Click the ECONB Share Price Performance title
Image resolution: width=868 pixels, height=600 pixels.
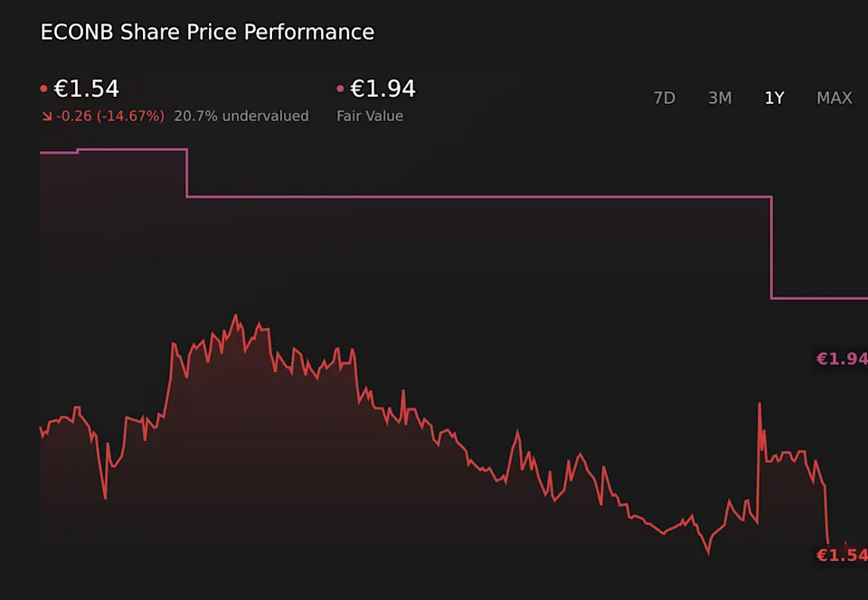[207, 33]
